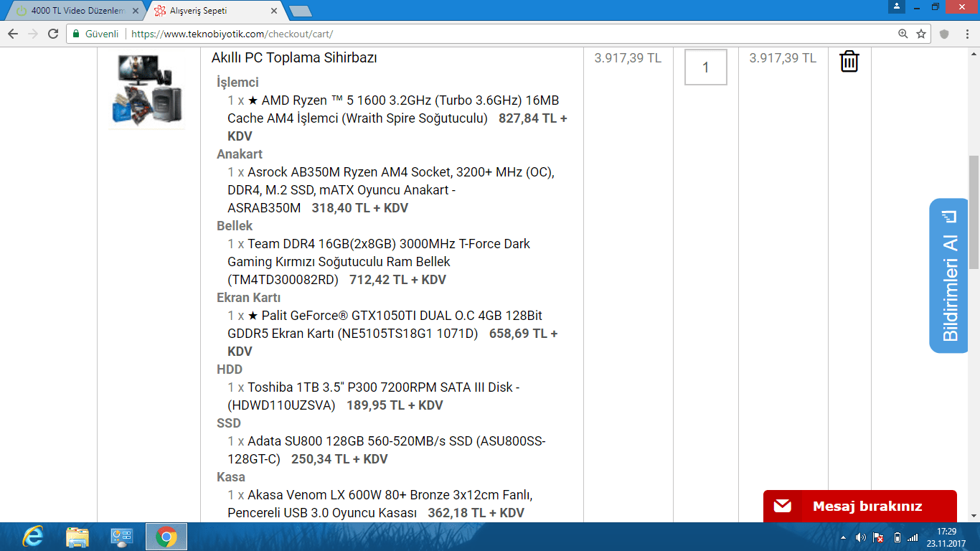Open File Explorer from the taskbar

tap(77, 537)
